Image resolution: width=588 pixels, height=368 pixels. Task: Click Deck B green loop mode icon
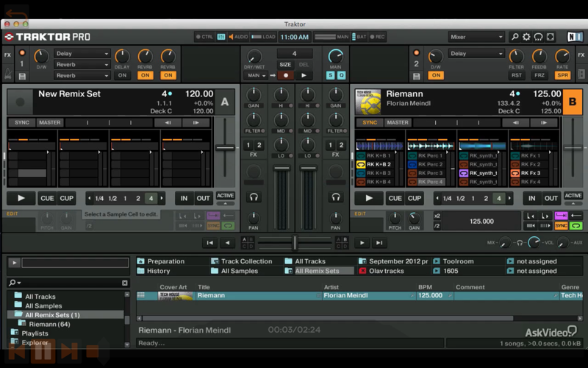pyautogui.click(x=576, y=226)
